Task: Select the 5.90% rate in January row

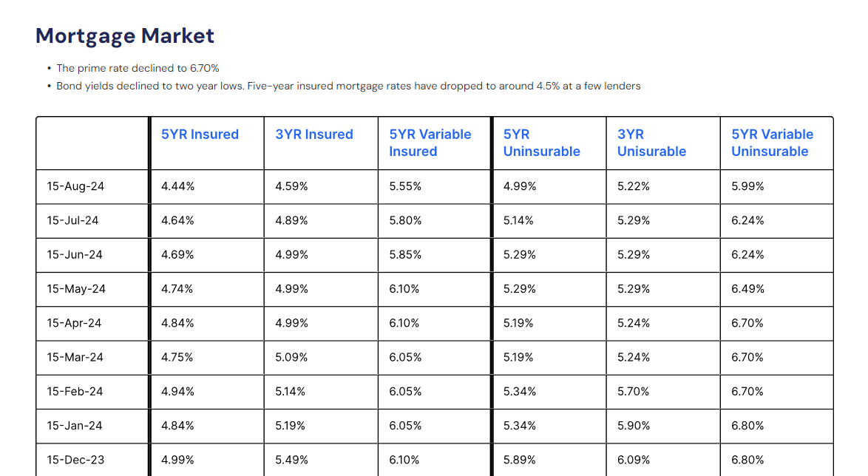Action: (634, 426)
